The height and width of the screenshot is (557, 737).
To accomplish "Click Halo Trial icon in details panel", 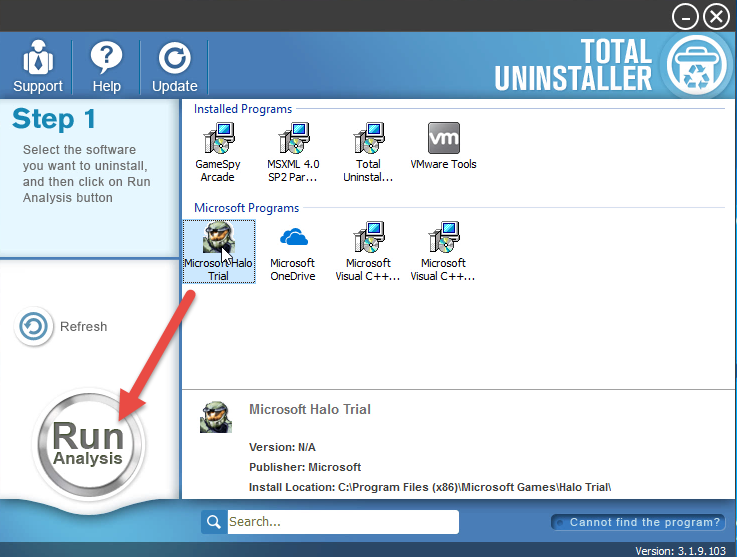I will 216,417.
